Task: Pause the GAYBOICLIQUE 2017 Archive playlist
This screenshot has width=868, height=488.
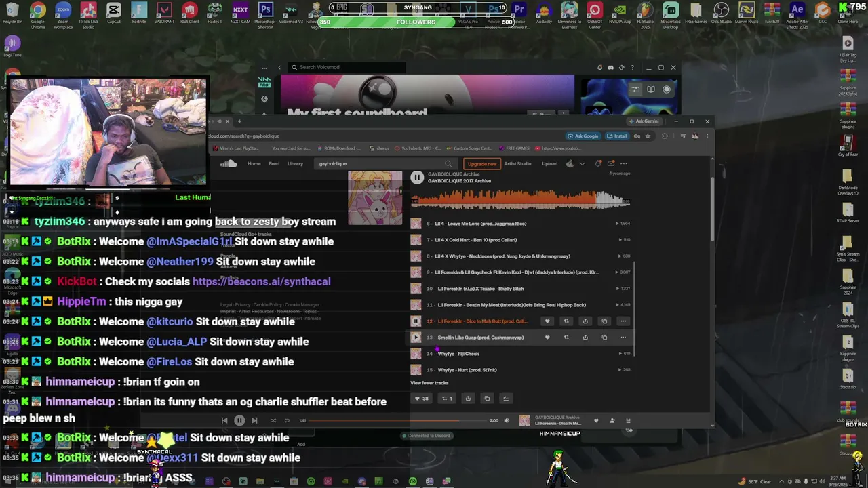Action: click(417, 178)
